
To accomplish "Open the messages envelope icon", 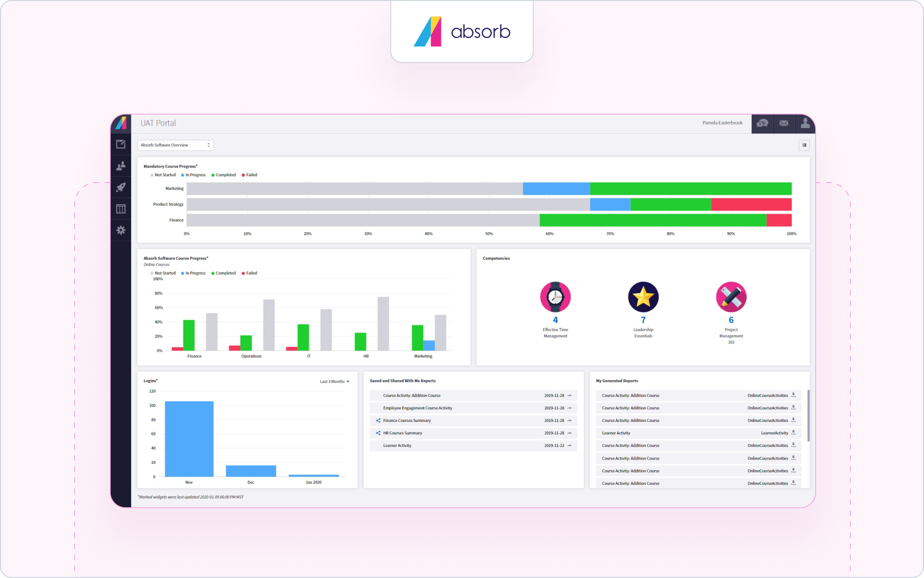I will (x=784, y=123).
